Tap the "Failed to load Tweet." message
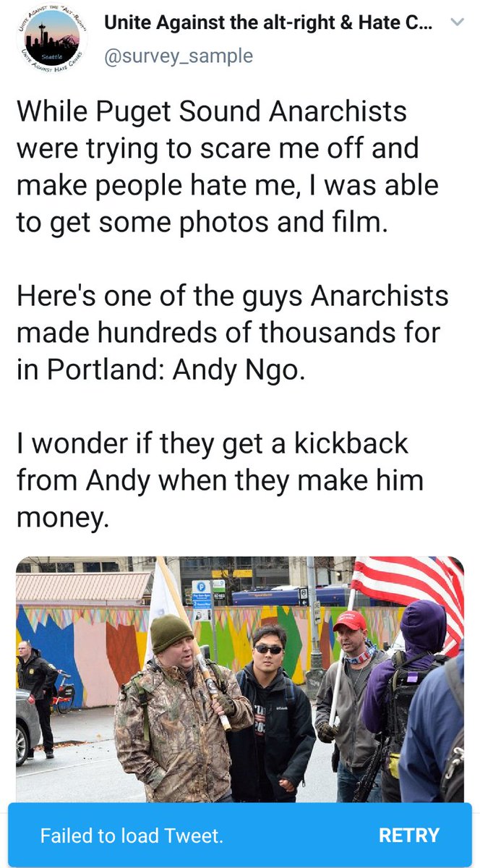 (132, 836)
